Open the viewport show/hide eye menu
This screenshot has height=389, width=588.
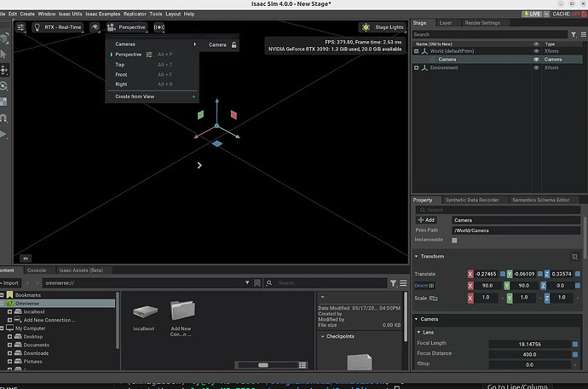pyautogui.click(x=95, y=27)
